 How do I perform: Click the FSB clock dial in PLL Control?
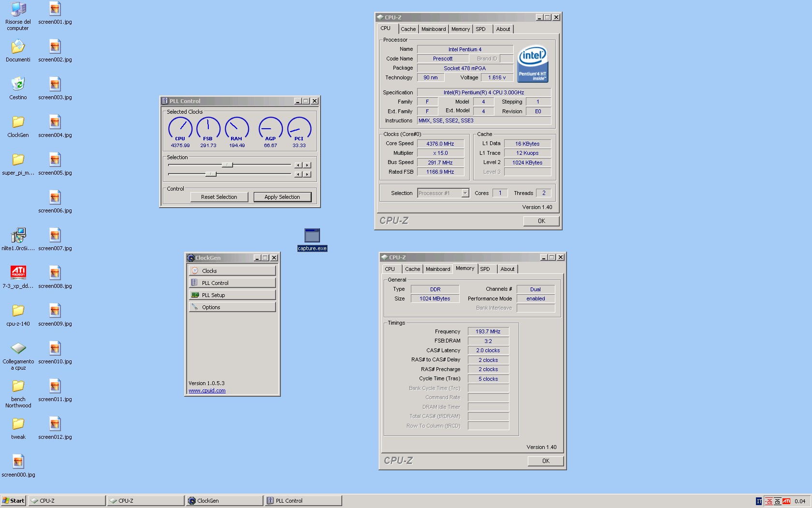208,129
